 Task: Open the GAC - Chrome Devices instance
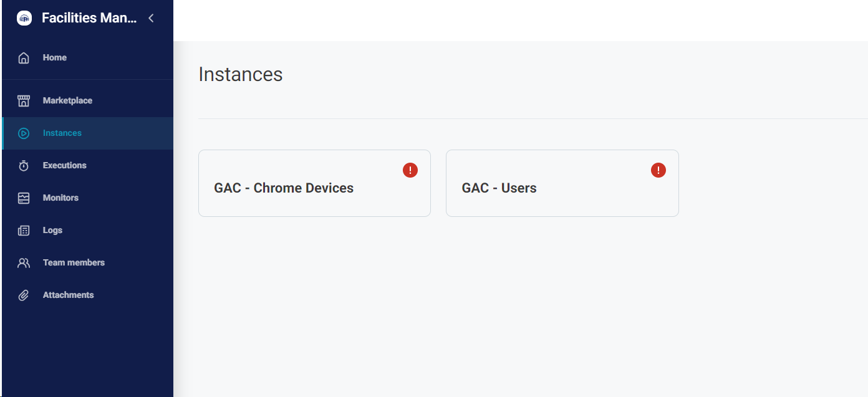pos(314,183)
